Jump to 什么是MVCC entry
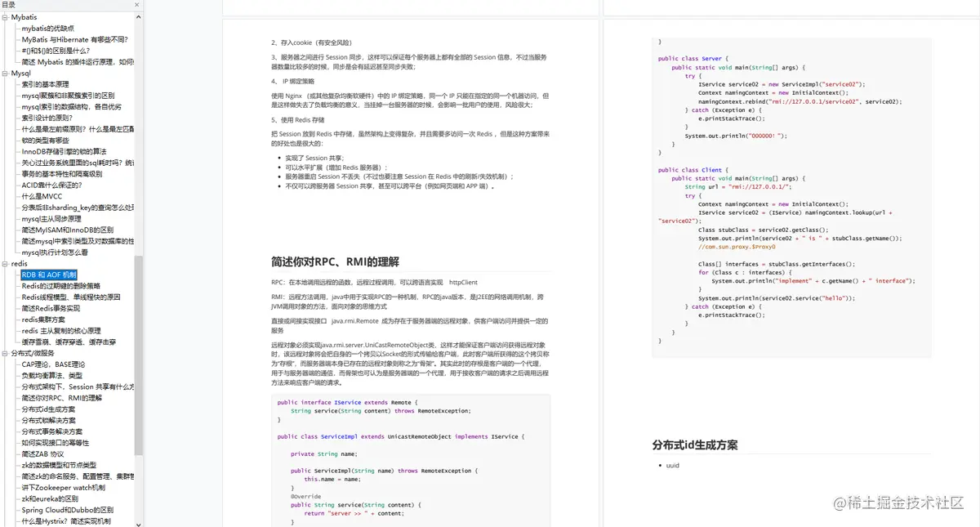This screenshot has width=980, height=527. (42, 196)
